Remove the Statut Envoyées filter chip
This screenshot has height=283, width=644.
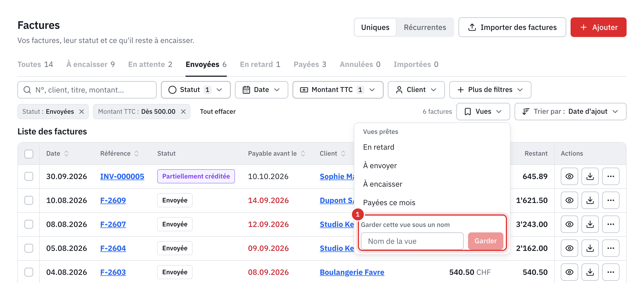point(81,112)
